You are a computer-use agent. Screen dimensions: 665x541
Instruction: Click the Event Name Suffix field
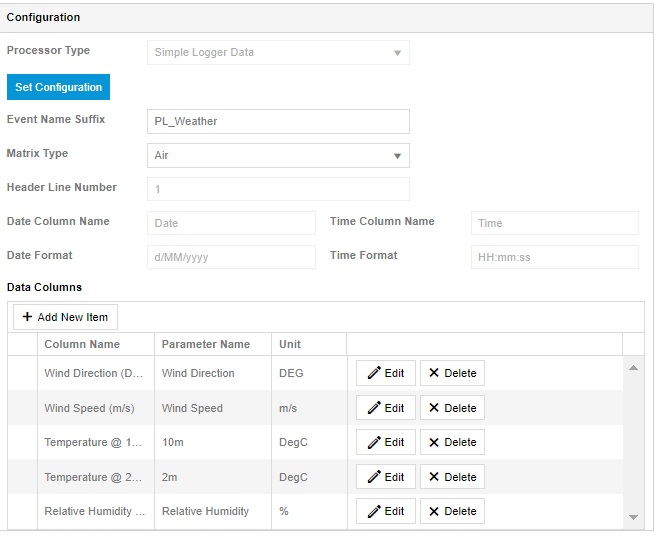(x=278, y=121)
